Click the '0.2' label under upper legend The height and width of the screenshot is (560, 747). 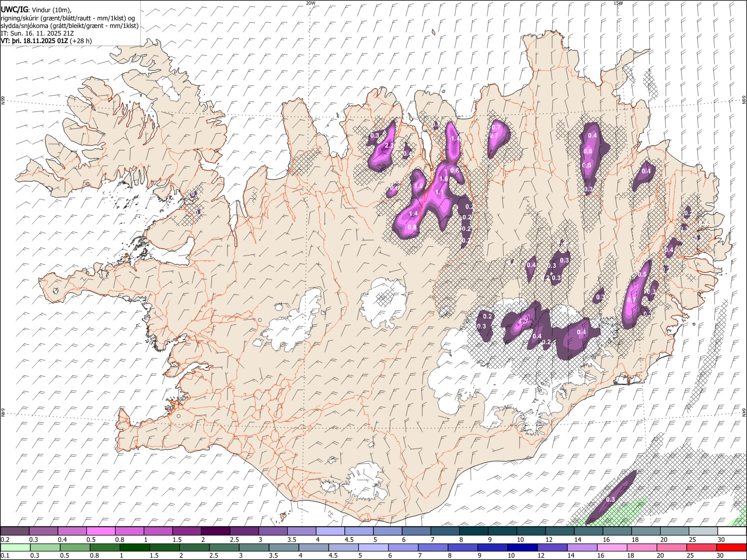(x=4, y=540)
